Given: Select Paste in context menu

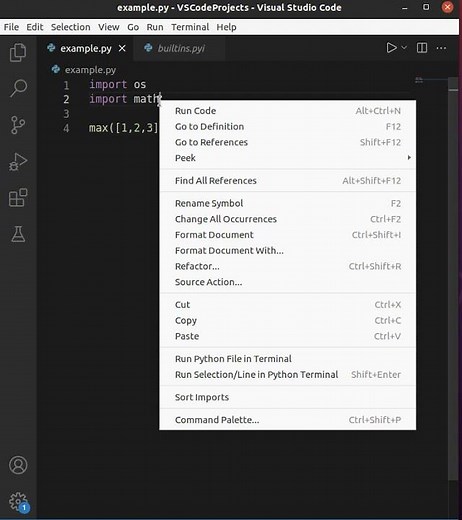Looking at the screenshot, I should click(288, 336).
